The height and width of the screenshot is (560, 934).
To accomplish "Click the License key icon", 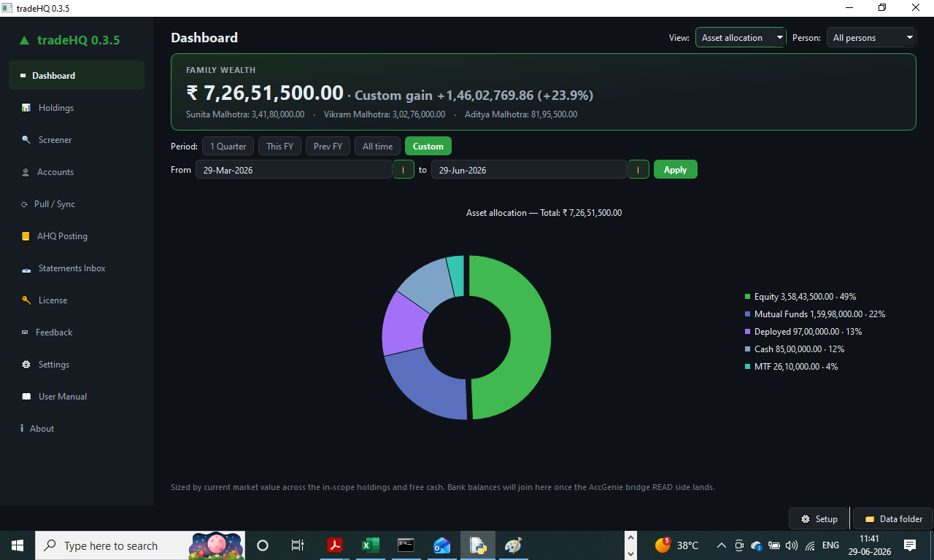I will click(26, 300).
